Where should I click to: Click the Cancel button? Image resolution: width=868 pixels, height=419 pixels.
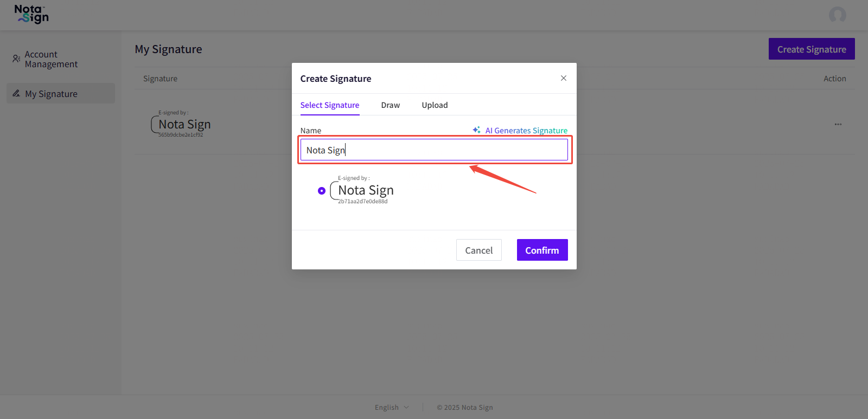point(478,250)
